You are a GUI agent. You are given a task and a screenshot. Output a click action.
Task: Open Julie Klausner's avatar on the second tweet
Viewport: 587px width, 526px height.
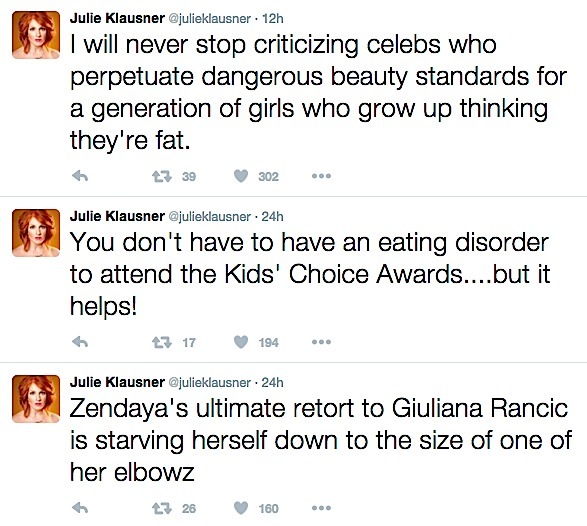coord(36,233)
